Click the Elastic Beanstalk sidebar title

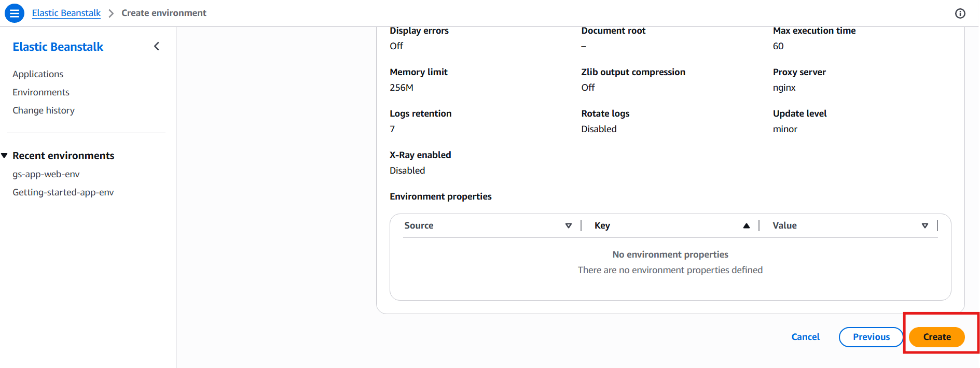[58, 47]
